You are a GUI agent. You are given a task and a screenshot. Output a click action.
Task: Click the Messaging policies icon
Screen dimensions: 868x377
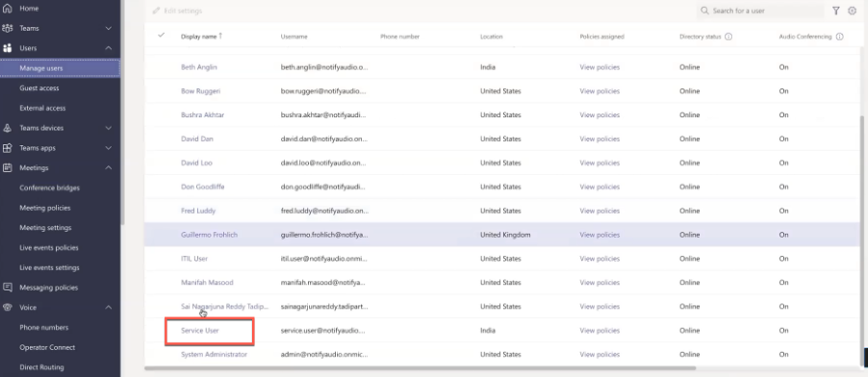coord(7,288)
